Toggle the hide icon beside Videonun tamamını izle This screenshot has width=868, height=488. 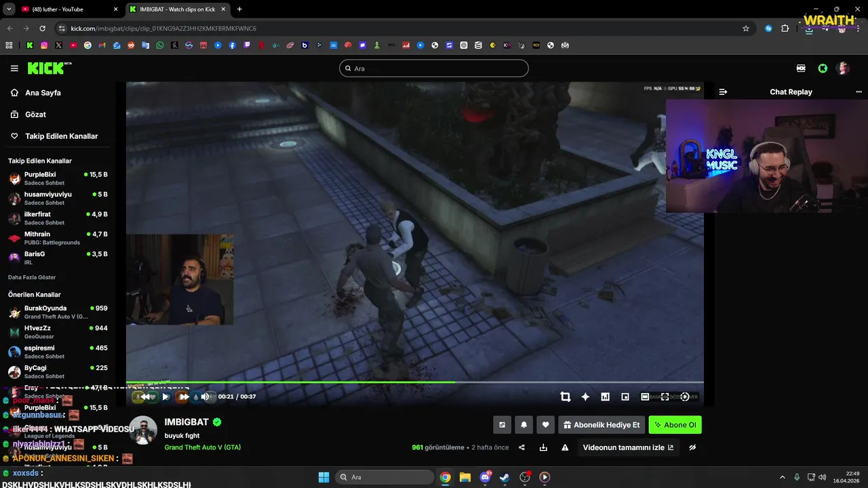(692, 447)
